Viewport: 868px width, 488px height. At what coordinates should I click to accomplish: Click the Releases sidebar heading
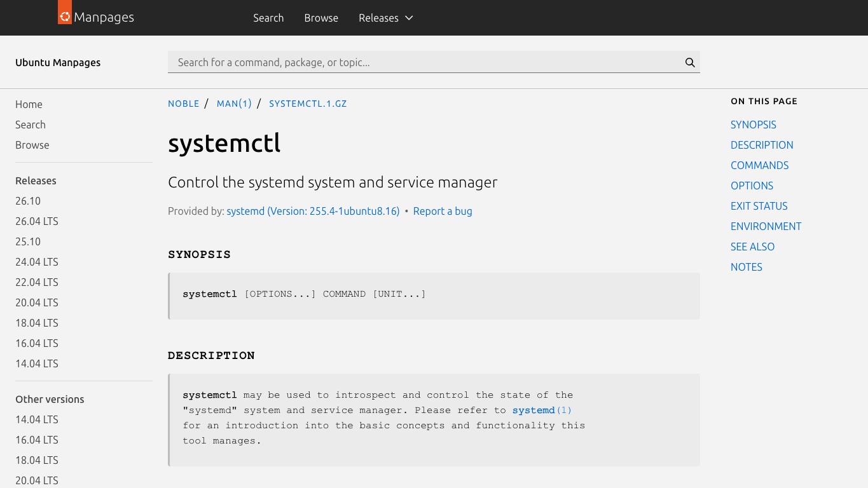tap(36, 180)
